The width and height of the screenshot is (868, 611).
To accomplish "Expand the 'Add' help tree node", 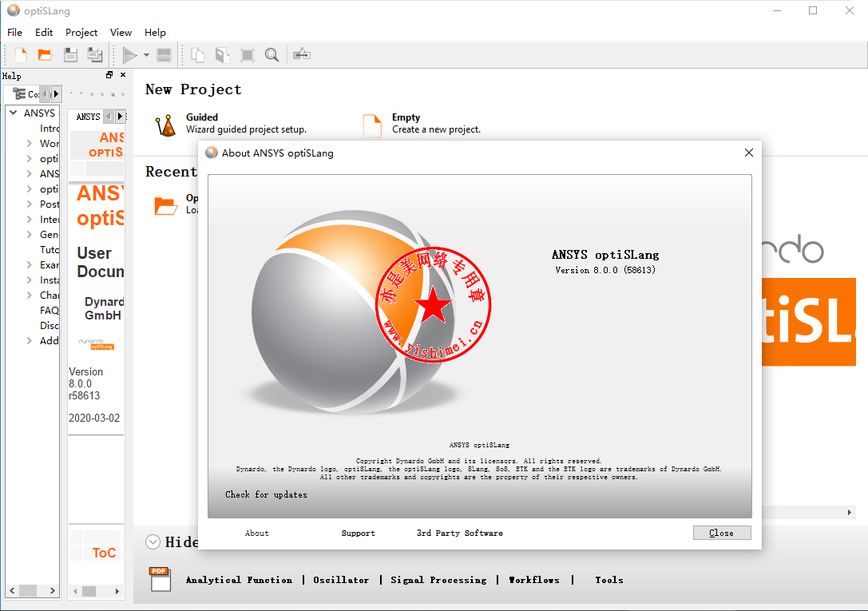I will pos(29,341).
